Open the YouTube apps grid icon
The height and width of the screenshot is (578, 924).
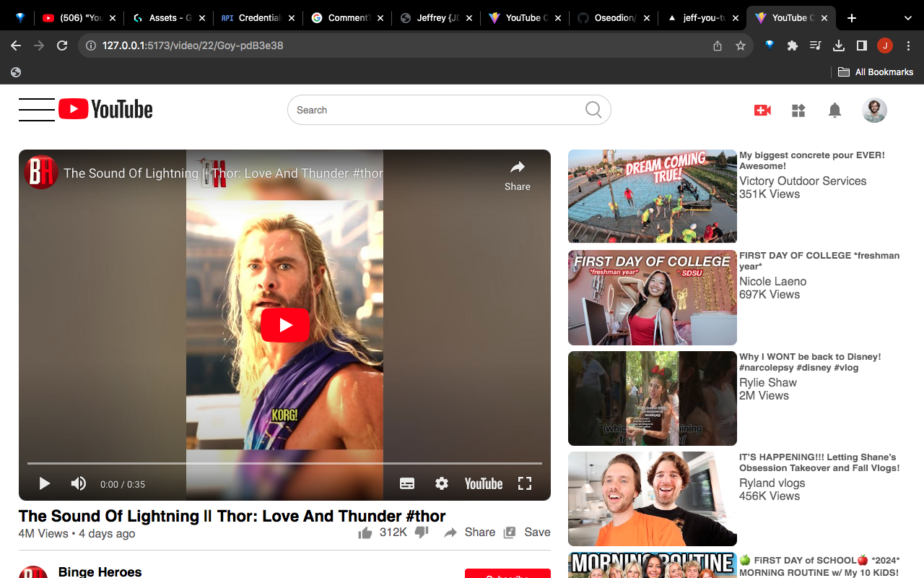tap(798, 111)
